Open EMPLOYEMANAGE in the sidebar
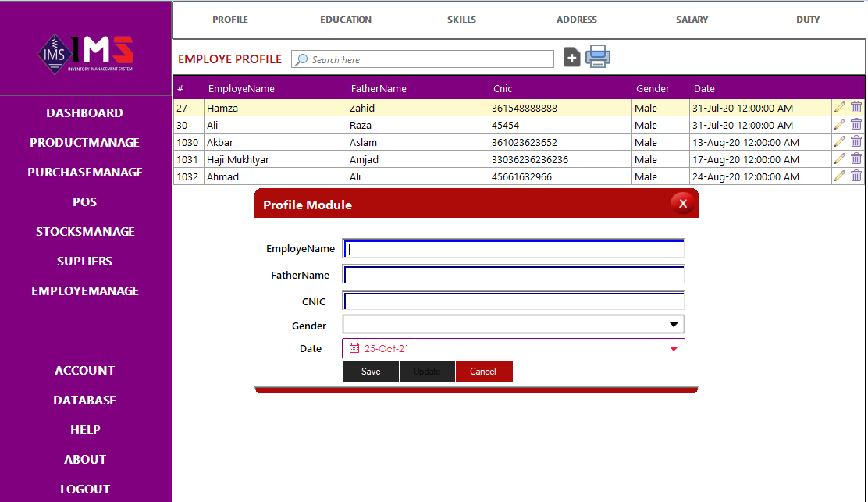 85,290
